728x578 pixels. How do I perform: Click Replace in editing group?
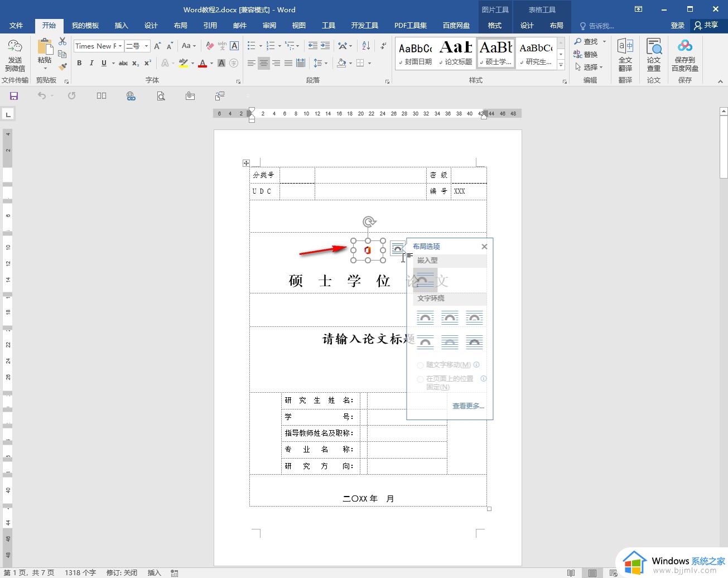point(585,55)
